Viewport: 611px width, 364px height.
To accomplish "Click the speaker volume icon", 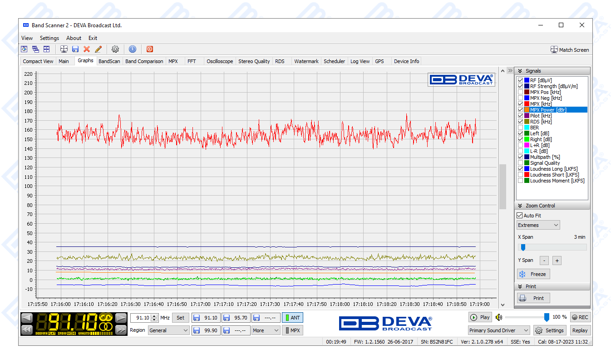I will tap(499, 317).
